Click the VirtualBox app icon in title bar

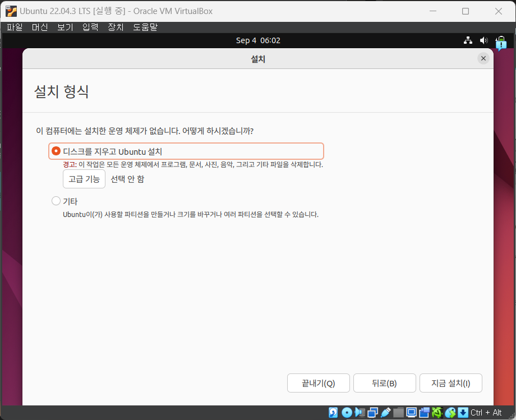(x=11, y=11)
